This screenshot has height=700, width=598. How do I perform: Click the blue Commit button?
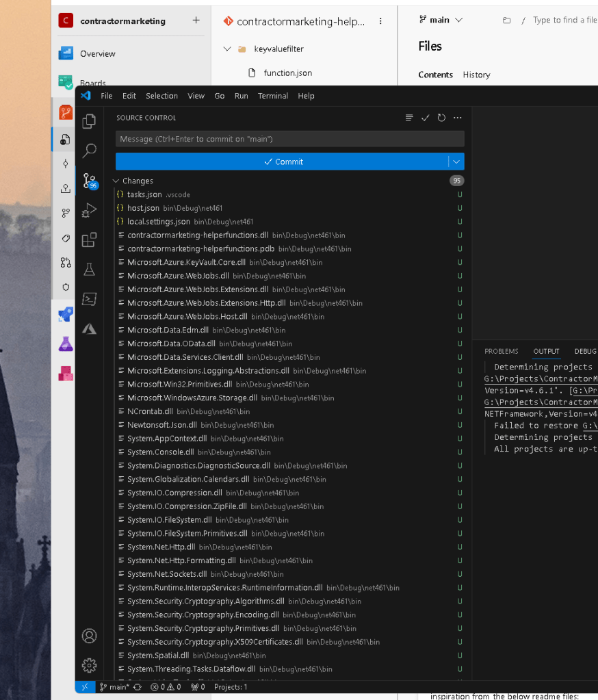pyautogui.click(x=282, y=161)
